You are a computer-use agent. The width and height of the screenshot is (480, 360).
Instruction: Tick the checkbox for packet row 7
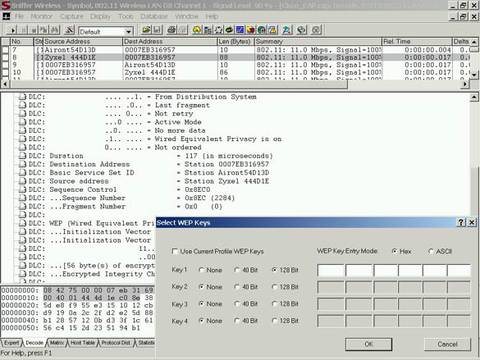(x=5, y=50)
